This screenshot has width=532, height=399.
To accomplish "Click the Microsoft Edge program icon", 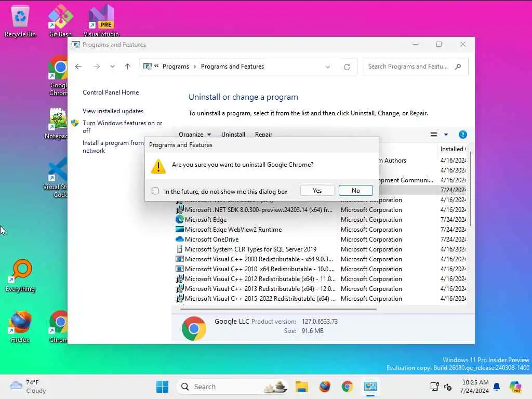I will (179, 220).
